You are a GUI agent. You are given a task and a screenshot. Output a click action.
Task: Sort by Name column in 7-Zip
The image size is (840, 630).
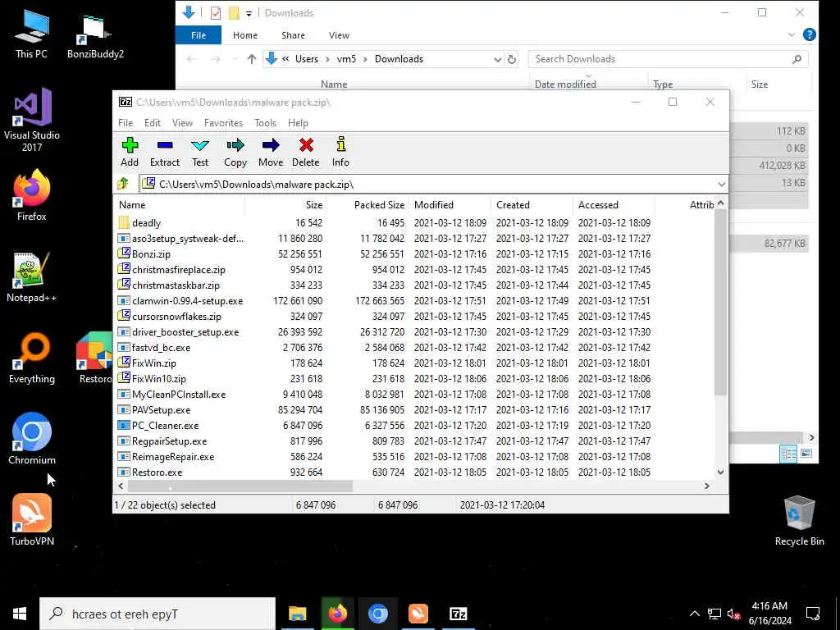[x=180, y=204]
